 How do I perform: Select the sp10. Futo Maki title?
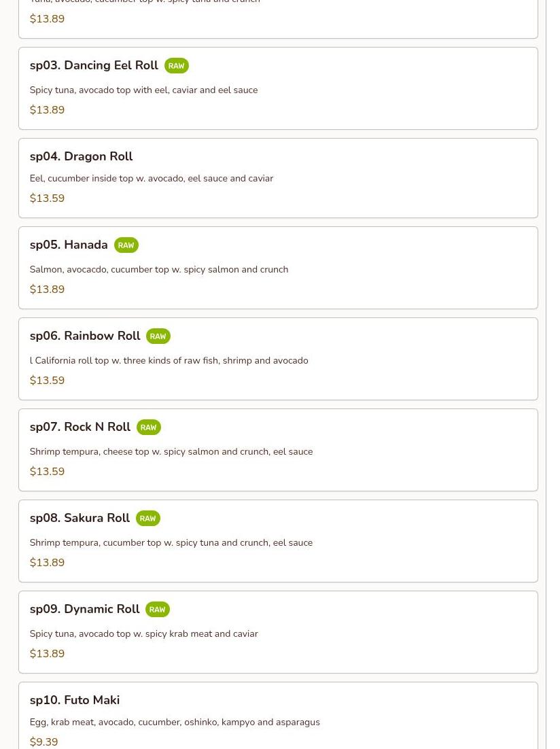75,700
